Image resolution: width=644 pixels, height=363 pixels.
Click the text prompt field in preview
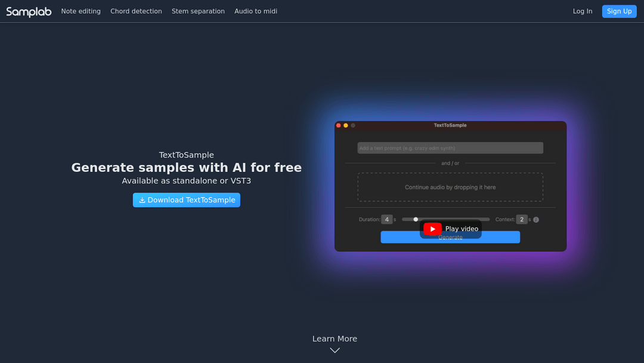click(x=450, y=148)
